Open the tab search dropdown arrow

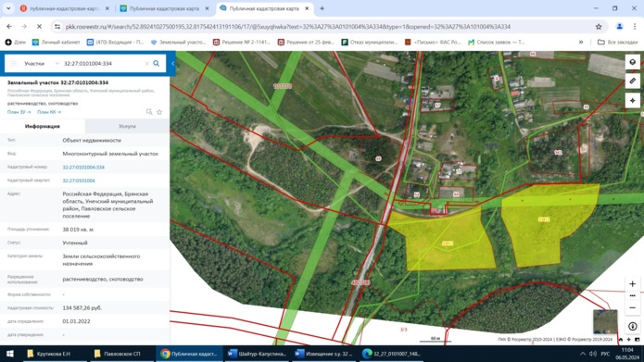click(x=8, y=8)
